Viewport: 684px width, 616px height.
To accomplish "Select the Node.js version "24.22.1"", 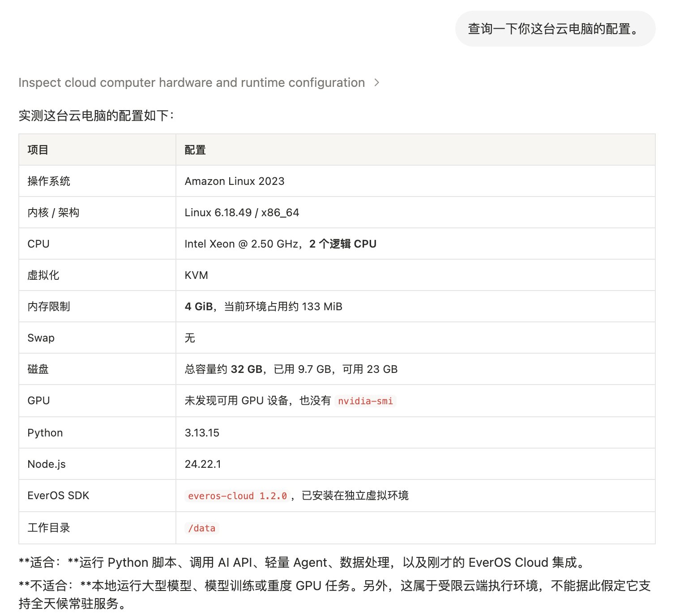I will [x=203, y=464].
